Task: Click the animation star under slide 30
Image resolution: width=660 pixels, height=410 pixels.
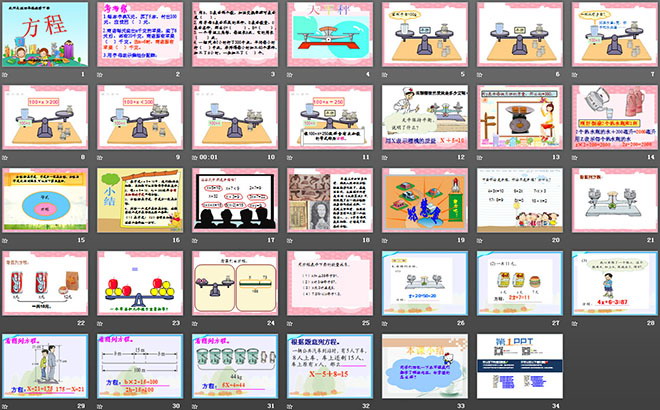Action: pos(100,406)
